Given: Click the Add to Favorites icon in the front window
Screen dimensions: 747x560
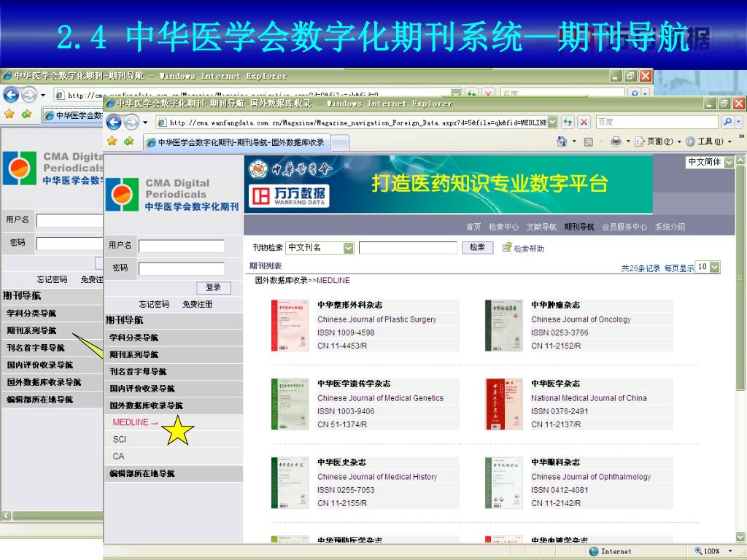Looking at the screenshot, I should (x=128, y=141).
